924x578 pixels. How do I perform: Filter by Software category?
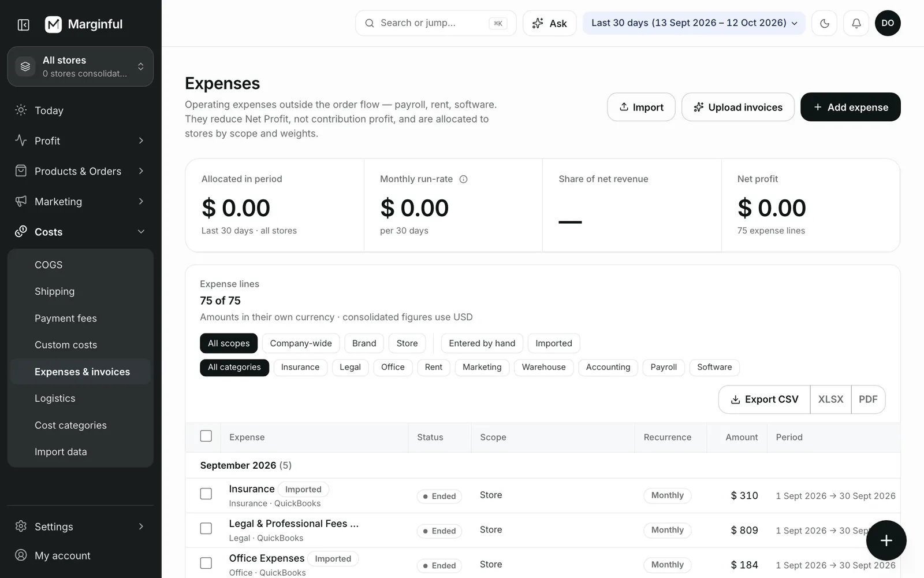[x=714, y=367]
